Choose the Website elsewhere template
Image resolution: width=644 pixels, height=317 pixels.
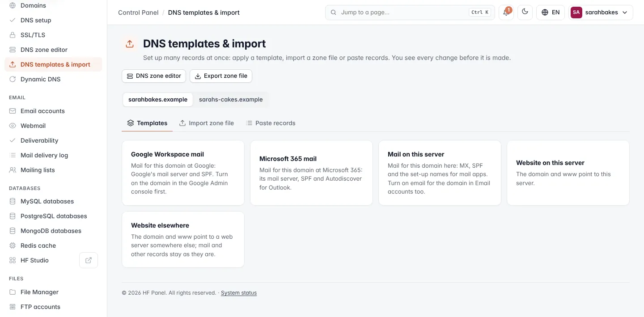(183, 240)
